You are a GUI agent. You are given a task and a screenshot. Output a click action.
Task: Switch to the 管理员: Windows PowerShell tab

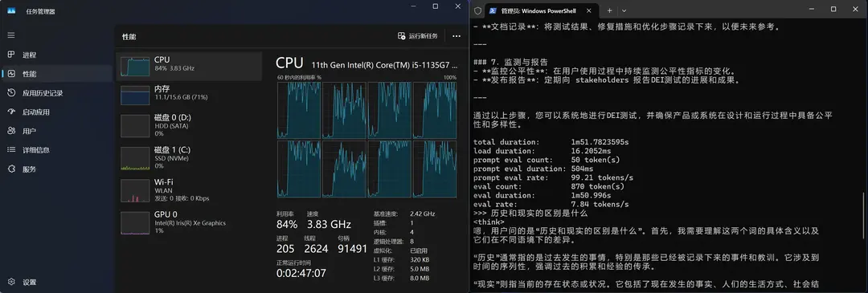(542, 10)
